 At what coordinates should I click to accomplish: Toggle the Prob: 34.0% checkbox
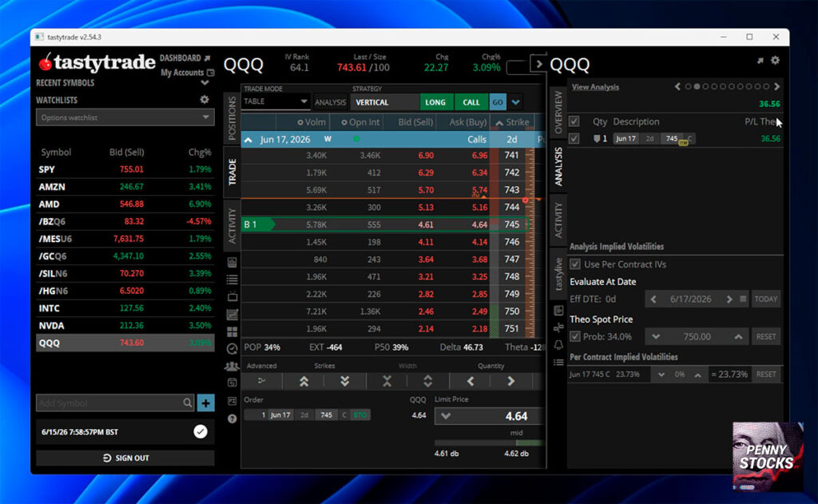click(x=575, y=336)
